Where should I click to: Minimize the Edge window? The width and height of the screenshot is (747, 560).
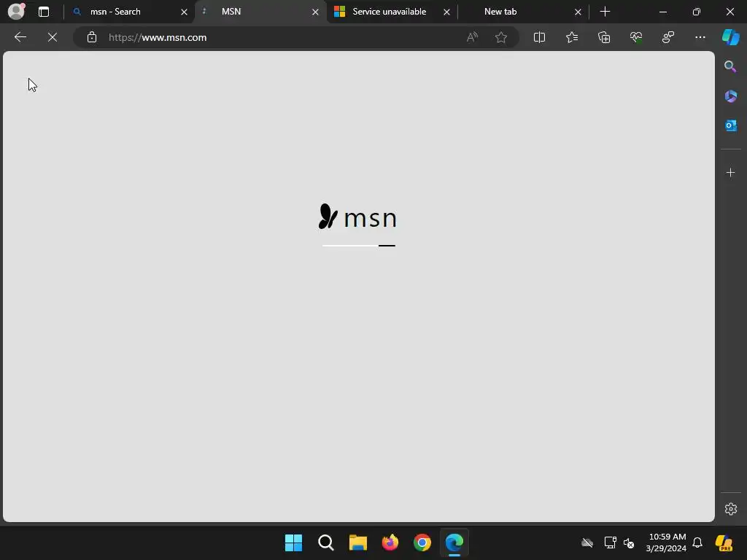point(662,12)
